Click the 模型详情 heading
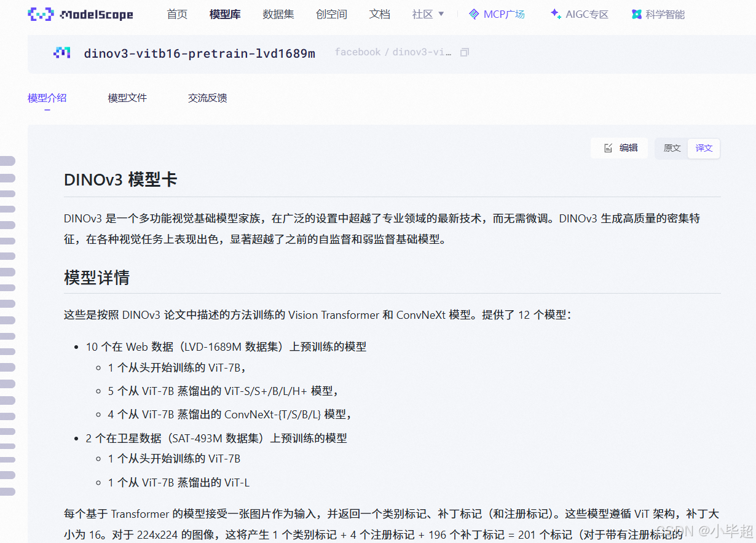 (96, 278)
